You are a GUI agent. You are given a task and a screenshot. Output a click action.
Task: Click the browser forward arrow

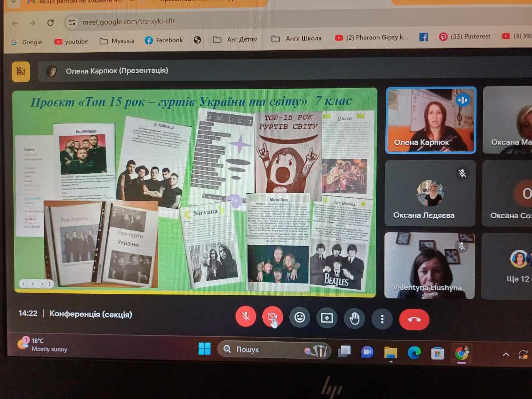pyautogui.click(x=32, y=23)
